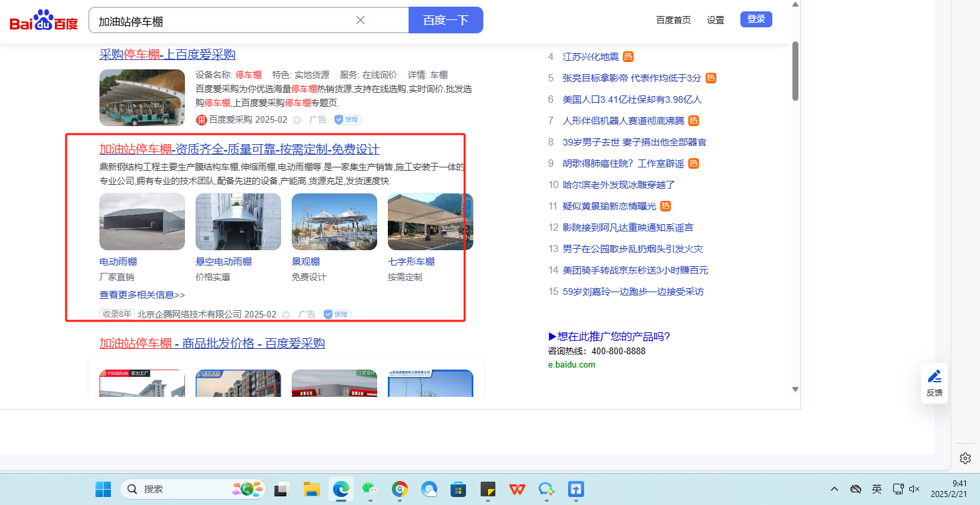Open hot search 美国人口3.41亿社保却有3.98亿人
Screen dimensions: 980x505
click(632, 99)
